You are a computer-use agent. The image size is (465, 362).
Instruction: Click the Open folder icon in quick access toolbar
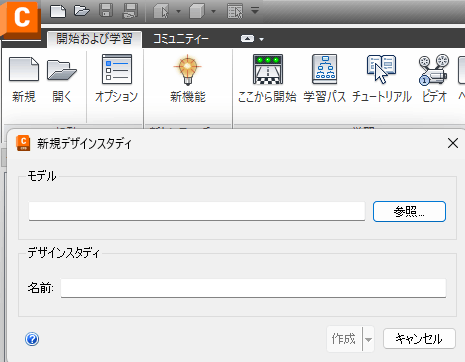[x=82, y=11]
